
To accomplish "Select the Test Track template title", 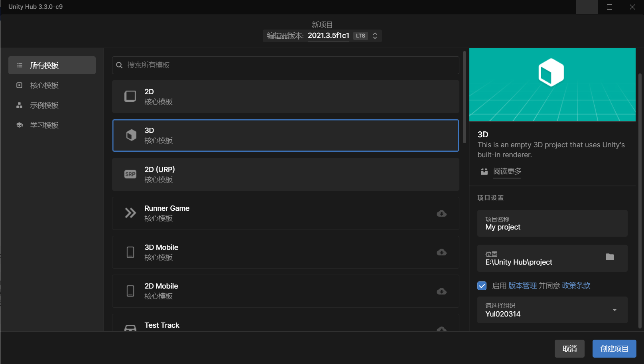I will (162, 325).
